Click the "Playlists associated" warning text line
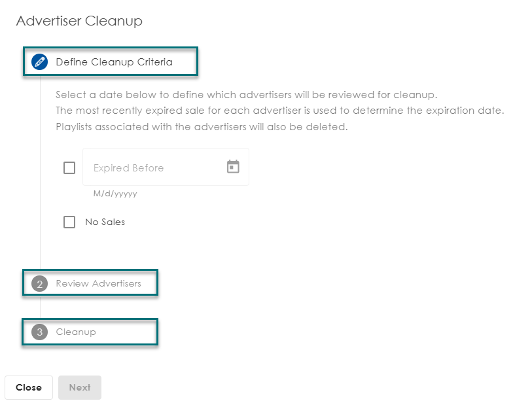Screen dimensions: 532x403 coord(202,126)
